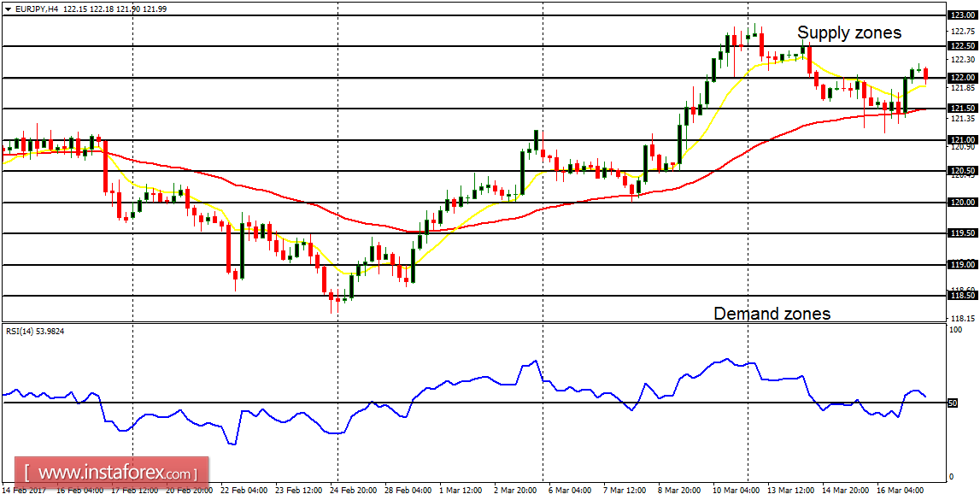The width and height of the screenshot is (980, 500).
Task: Click the 119.00 price level label
Action: [x=962, y=265]
